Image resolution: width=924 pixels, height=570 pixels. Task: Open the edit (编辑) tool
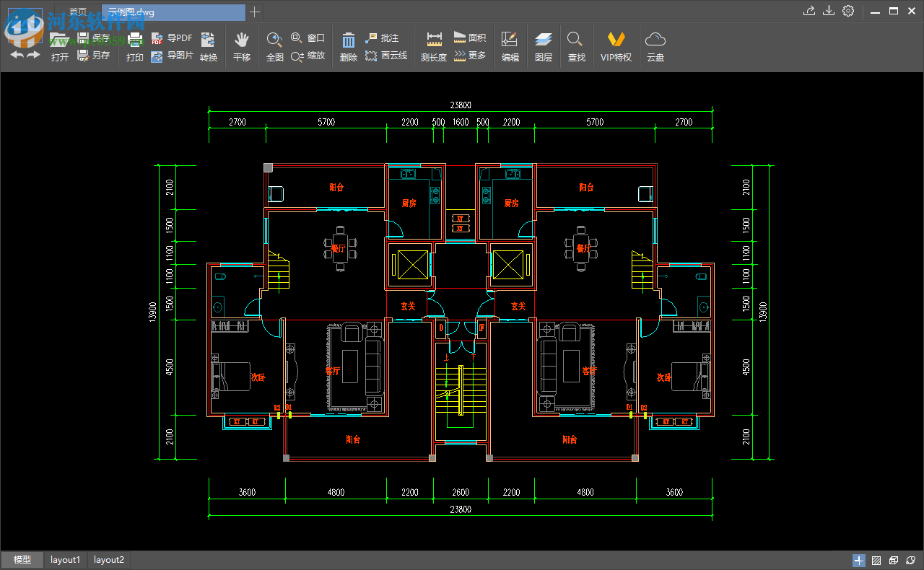pyautogui.click(x=510, y=45)
